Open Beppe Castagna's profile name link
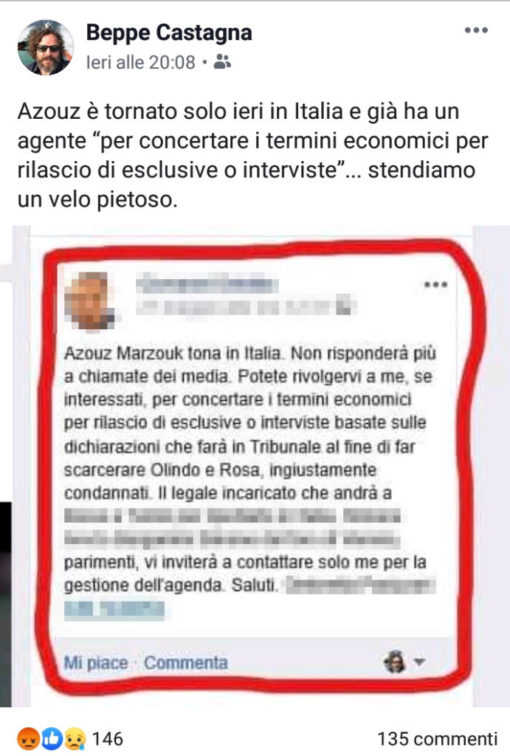 [169, 33]
